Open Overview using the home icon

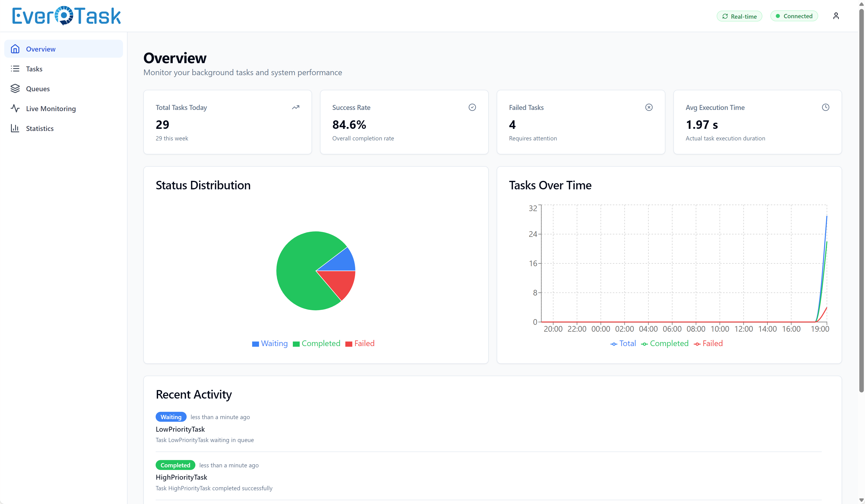point(15,49)
